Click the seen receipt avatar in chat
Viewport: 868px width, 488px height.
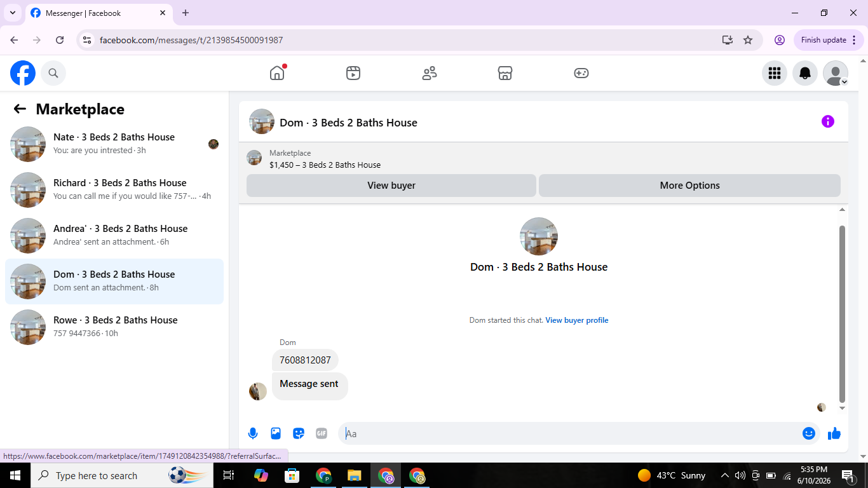[822, 407]
